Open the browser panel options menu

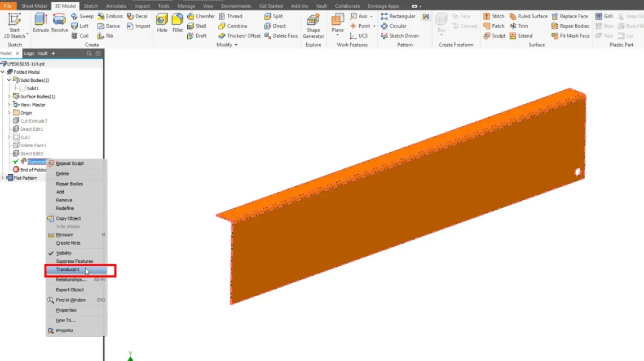[x=98, y=54]
